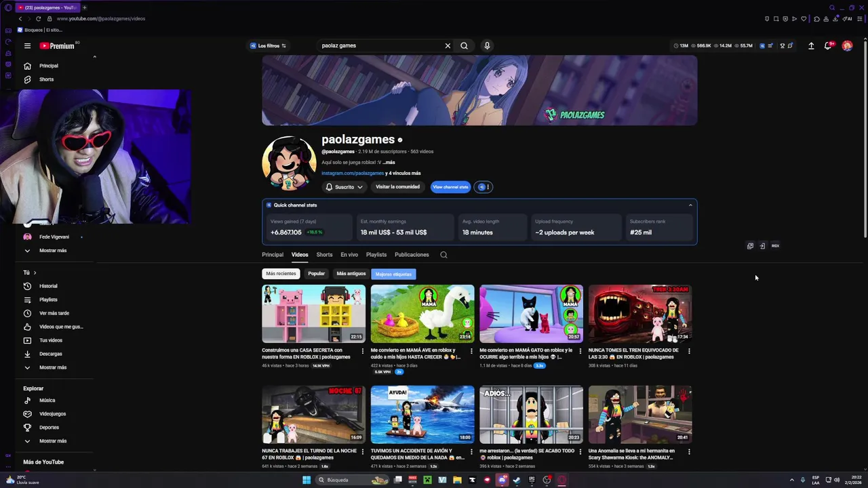This screenshot has width=868, height=488.
Task: Expand Mostrar más under Explorar
Action: tap(53, 441)
